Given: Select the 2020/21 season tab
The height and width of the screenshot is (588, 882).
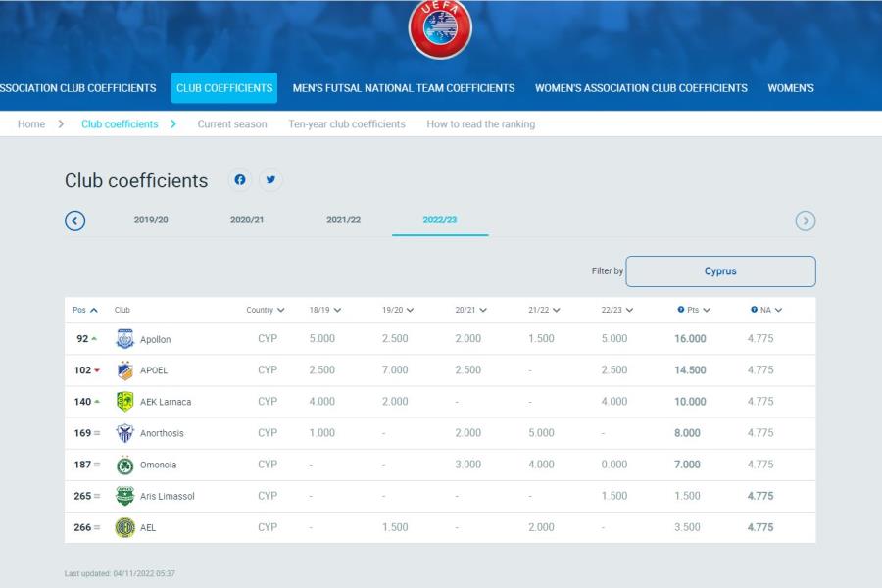Looking at the screenshot, I should coord(247,220).
